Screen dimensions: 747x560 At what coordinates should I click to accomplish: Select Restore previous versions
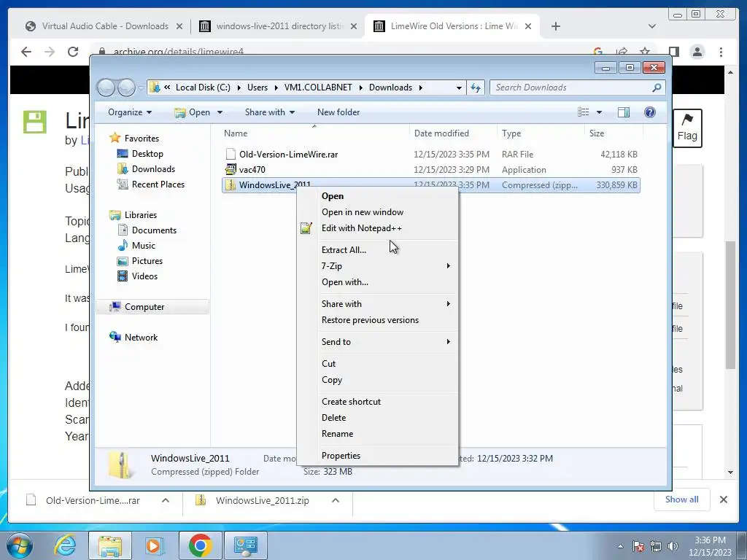[370, 320]
